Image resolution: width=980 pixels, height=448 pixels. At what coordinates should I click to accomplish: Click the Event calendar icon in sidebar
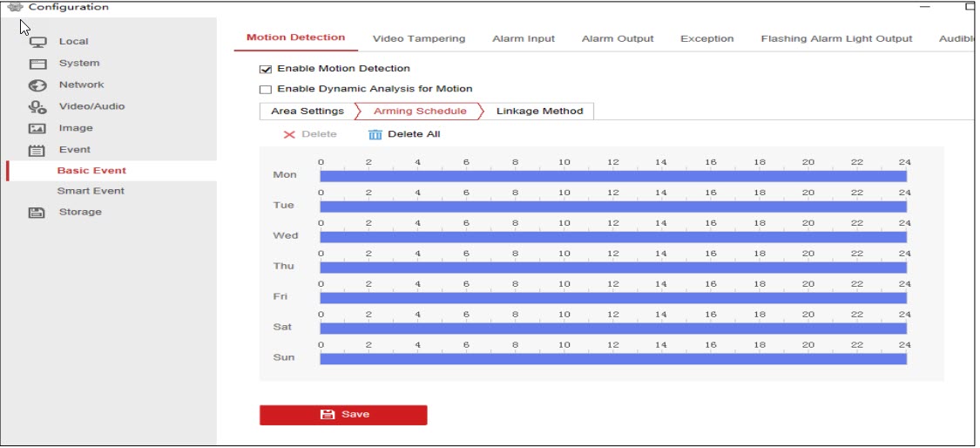tap(37, 150)
